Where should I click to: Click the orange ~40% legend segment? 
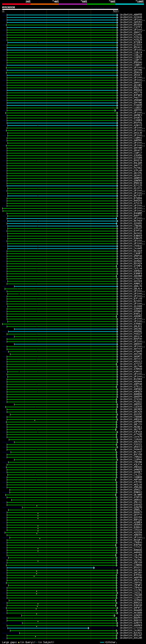pyautogui.click(x=44, y=4)
